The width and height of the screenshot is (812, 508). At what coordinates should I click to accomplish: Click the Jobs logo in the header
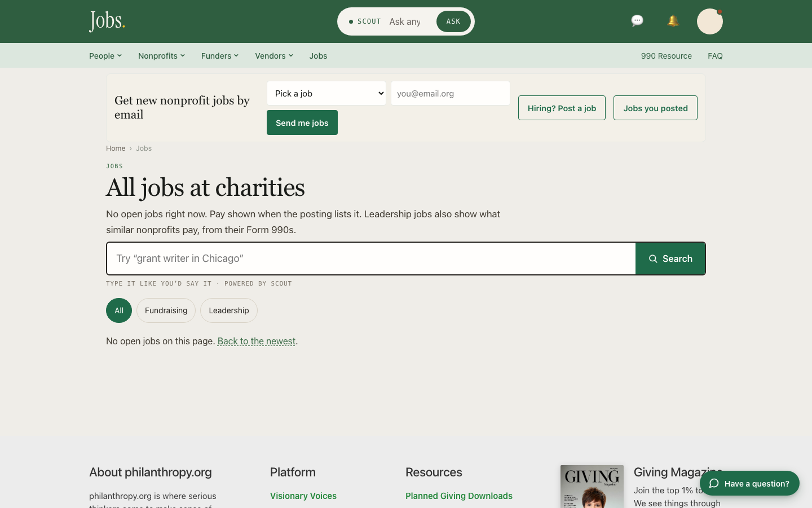(107, 21)
